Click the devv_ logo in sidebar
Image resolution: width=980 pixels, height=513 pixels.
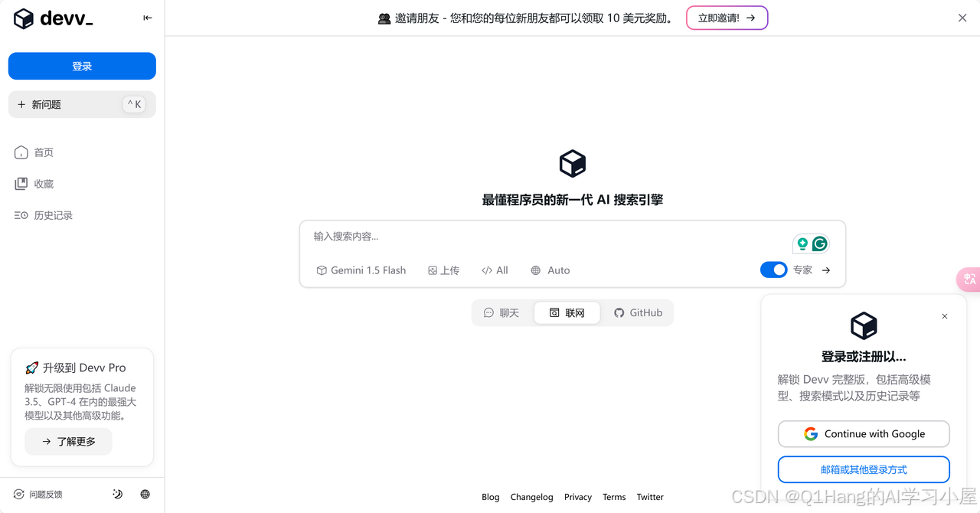pos(54,18)
